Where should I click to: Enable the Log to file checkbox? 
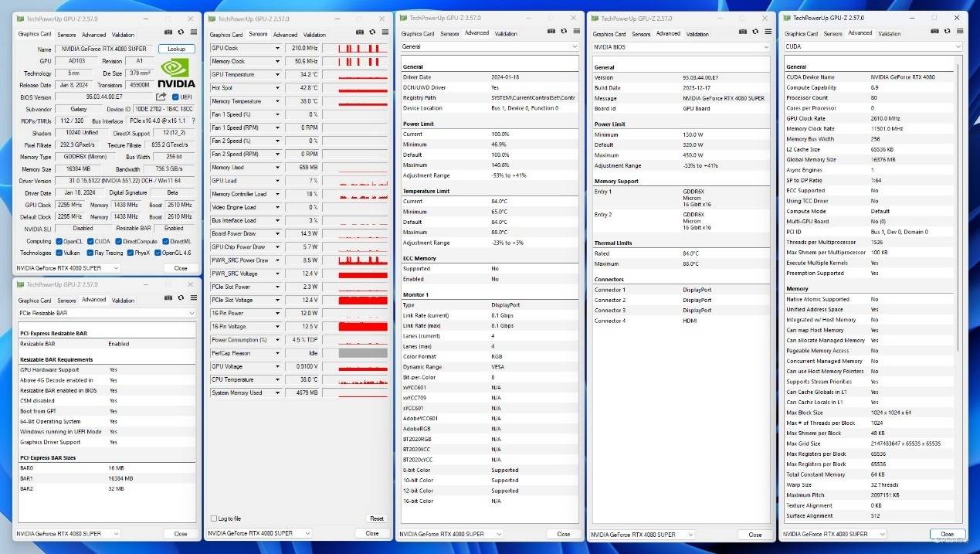click(x=214, y=518)
